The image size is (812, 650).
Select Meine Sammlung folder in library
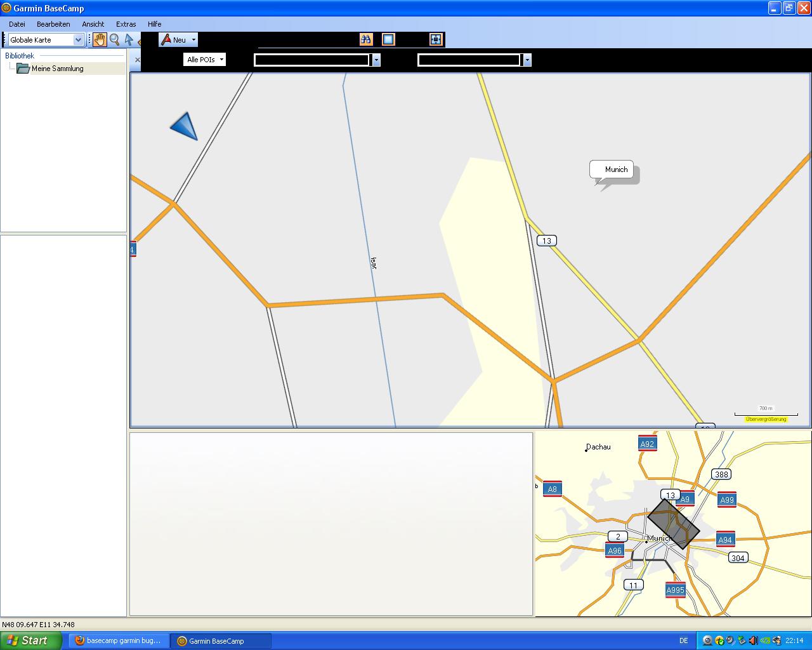coord(57,69)
